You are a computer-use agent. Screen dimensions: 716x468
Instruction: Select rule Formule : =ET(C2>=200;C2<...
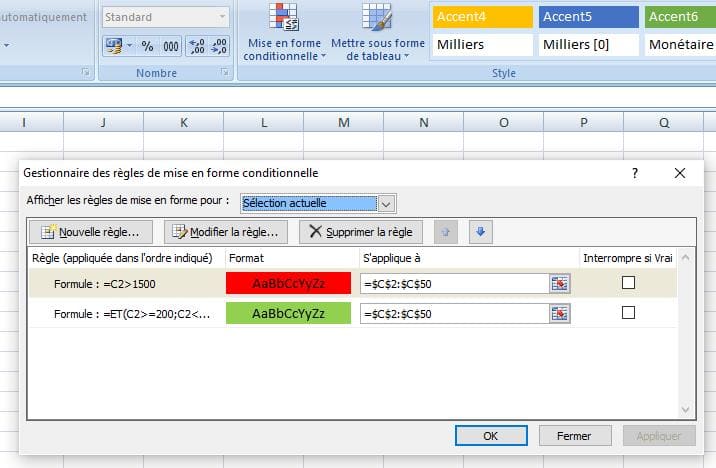pos(132,314)
